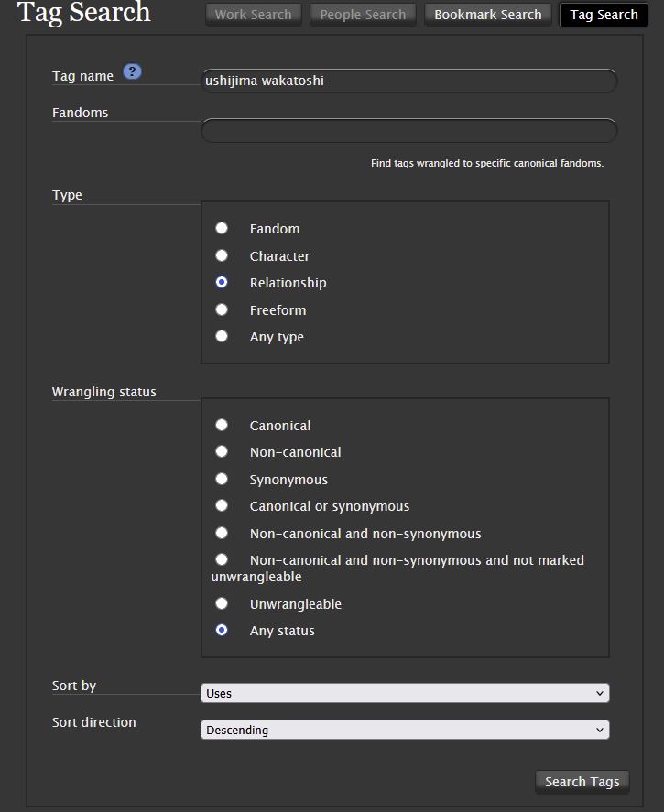
Task: Switch to People Search tab
Action: pos(363,15)
